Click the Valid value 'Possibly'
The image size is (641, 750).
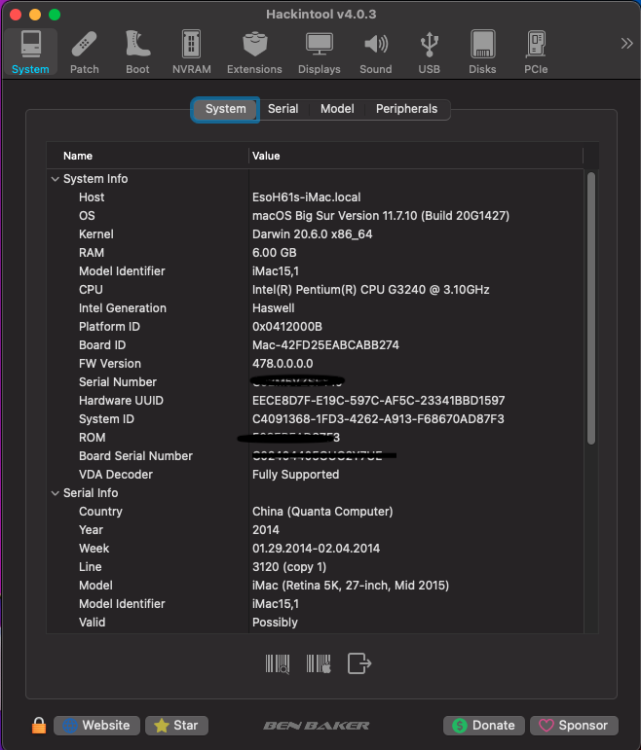pos(275,623)
